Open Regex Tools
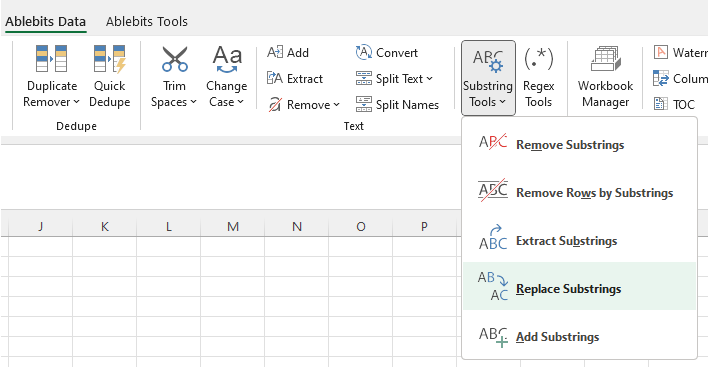This screenshot has width=708, height=367. (538, 77)
